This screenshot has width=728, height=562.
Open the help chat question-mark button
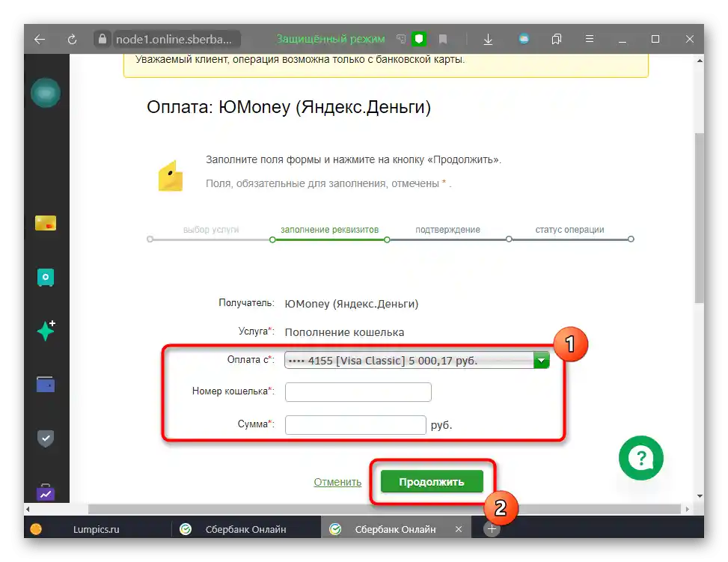coord(641,458)
